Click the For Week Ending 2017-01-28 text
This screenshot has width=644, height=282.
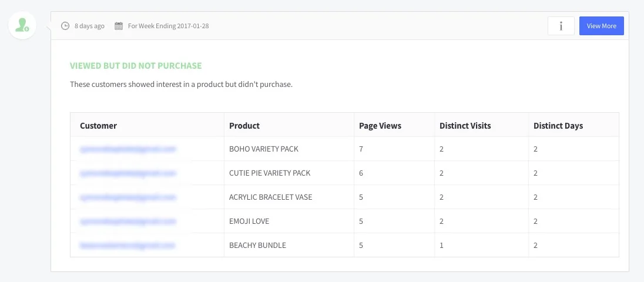[169, 26]
